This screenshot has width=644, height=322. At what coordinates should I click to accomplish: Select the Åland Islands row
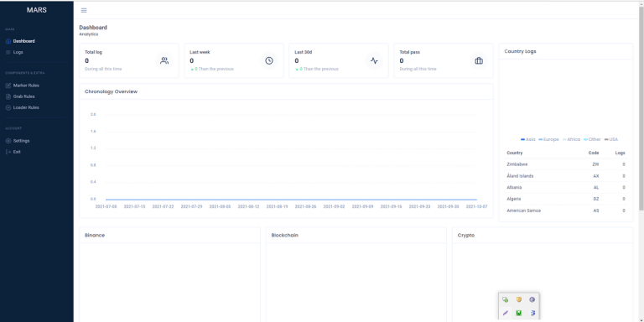coord(566,176)
